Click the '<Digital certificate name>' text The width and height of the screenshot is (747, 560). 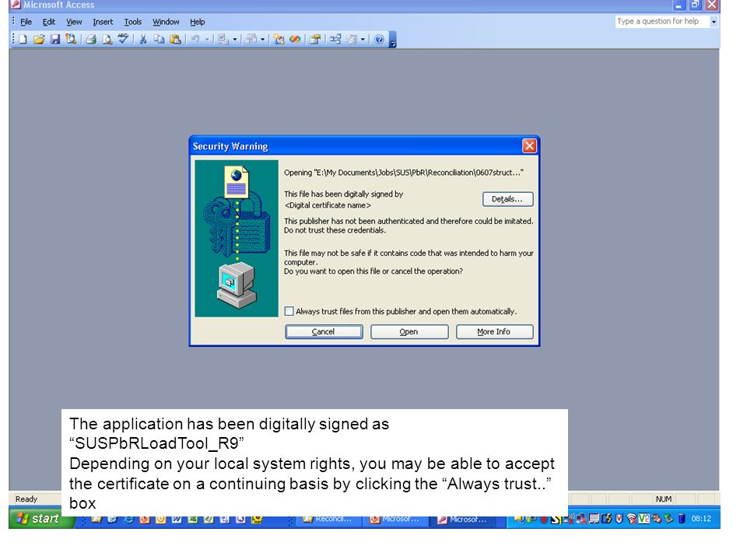[328, 205]
